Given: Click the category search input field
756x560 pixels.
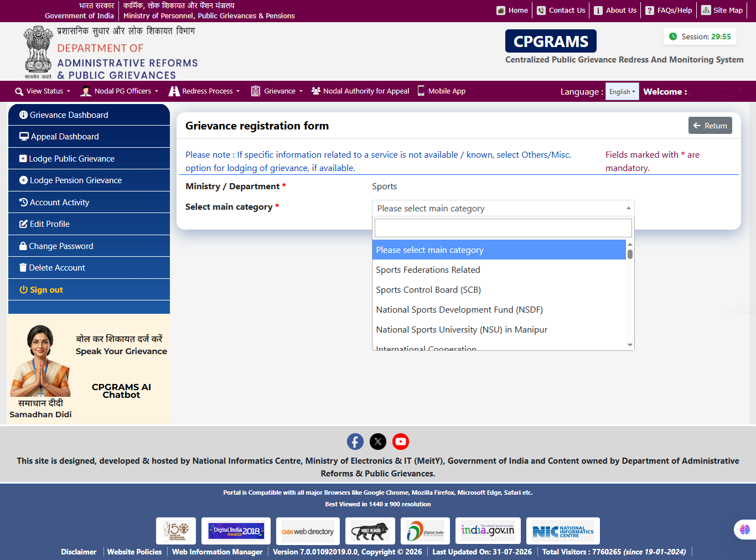Looking at the screenshot, I should pos(503,228).
